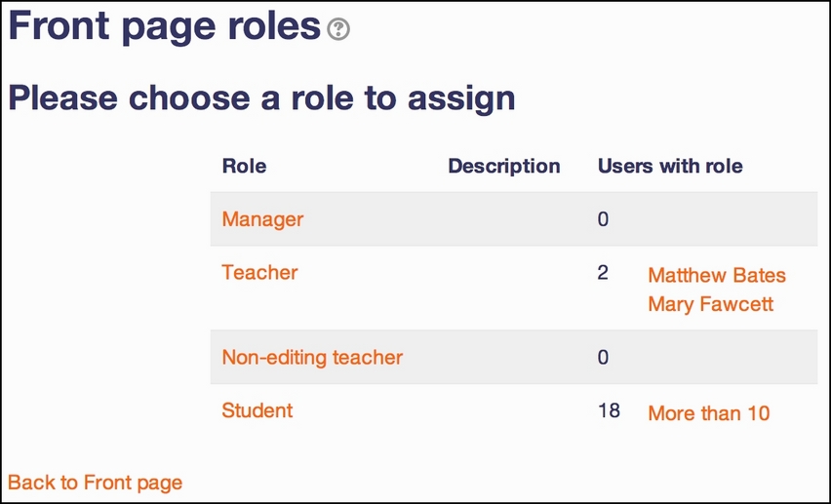Go Back to Front page
This screenshot has height=504, width=831.
click(95, 483)
